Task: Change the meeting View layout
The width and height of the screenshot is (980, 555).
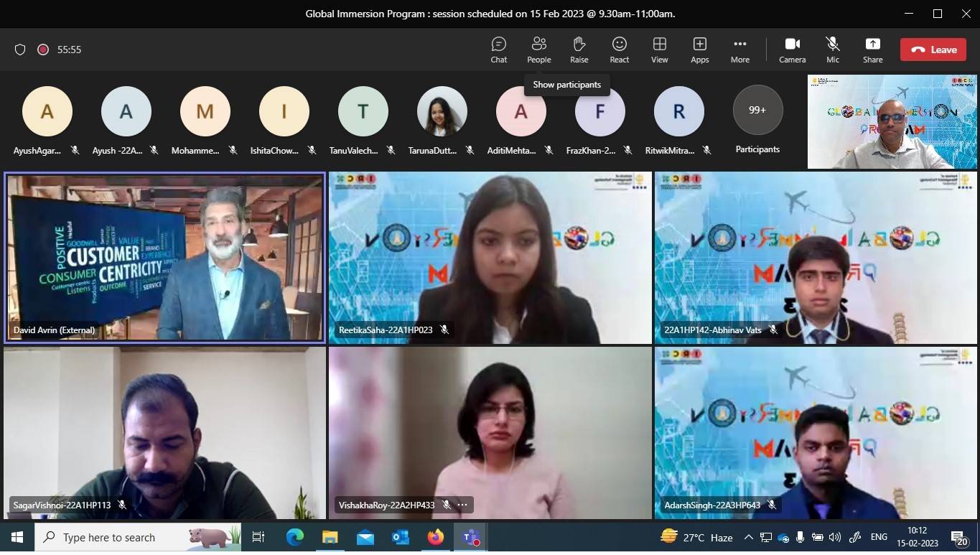Action: coord(660,50)
